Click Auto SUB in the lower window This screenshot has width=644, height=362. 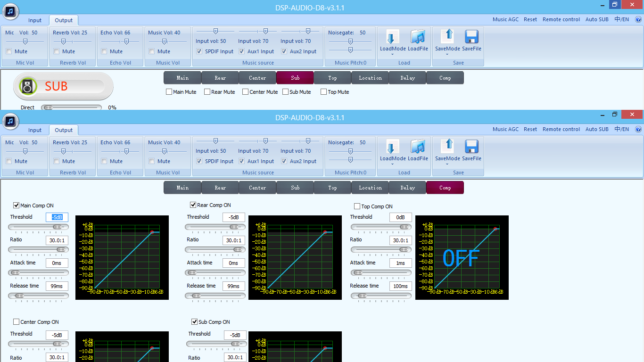(x=597, y=129)
